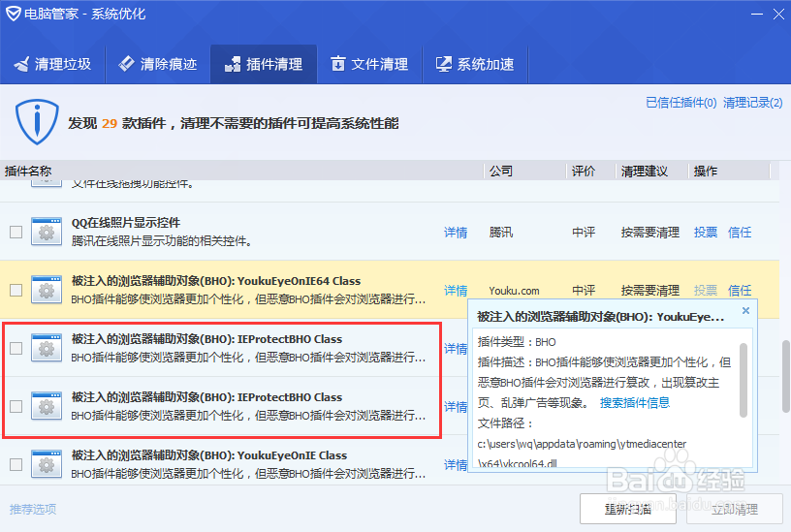The image size is (791, 532).
Task: Check the YoukuEyeOnIE Class checkbox
Action: [x=16, y=464]
